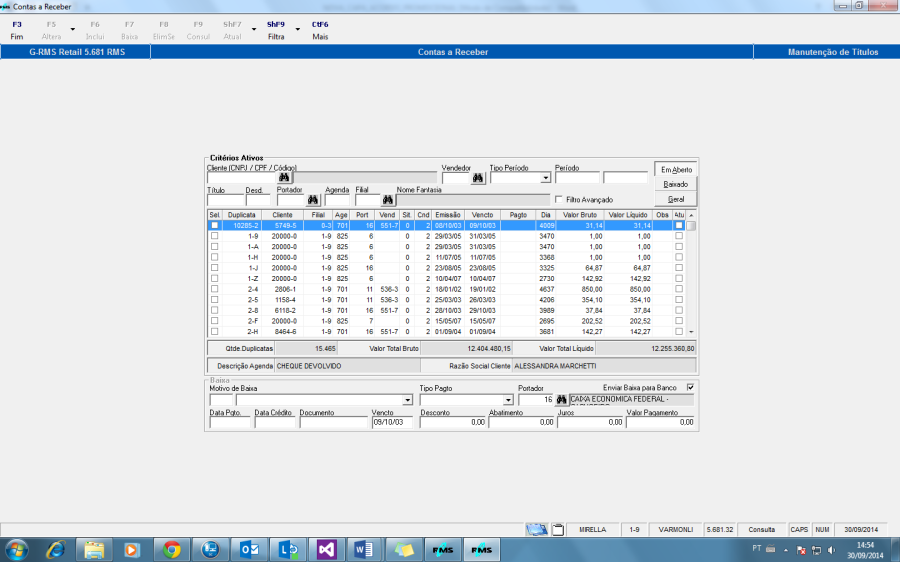The image size is (900, 562).
Task: Tick Sel checkbox for duplicata 2-4
Action: 215,289
